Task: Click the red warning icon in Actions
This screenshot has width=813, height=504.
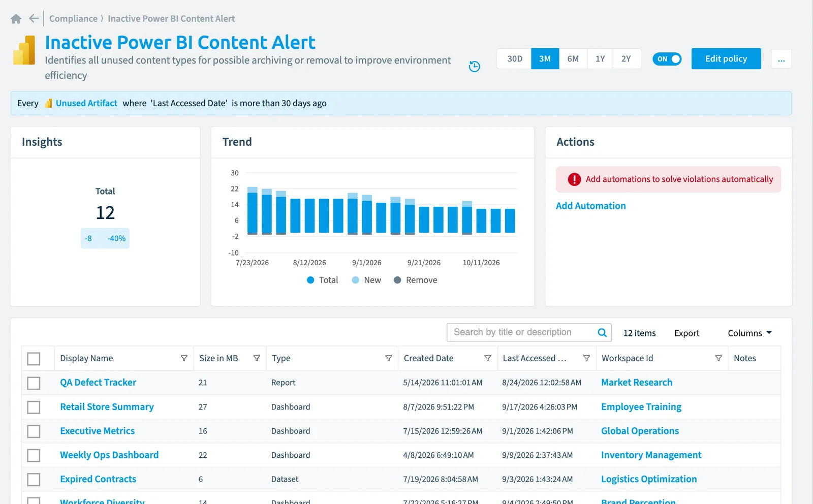Action: click(574, 179)
